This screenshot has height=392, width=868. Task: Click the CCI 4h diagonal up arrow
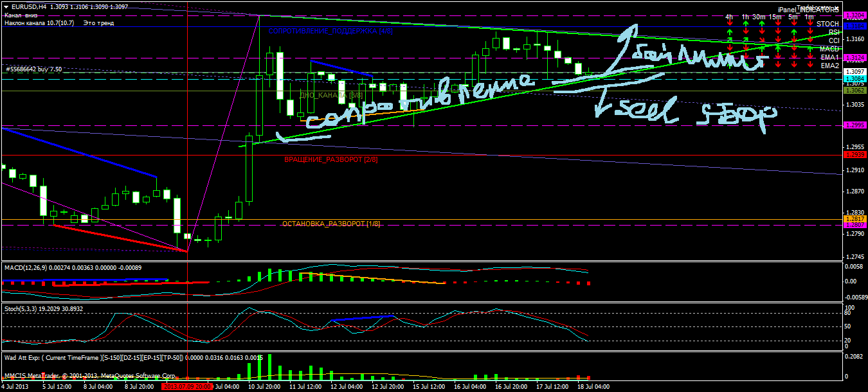click(730, 40)
